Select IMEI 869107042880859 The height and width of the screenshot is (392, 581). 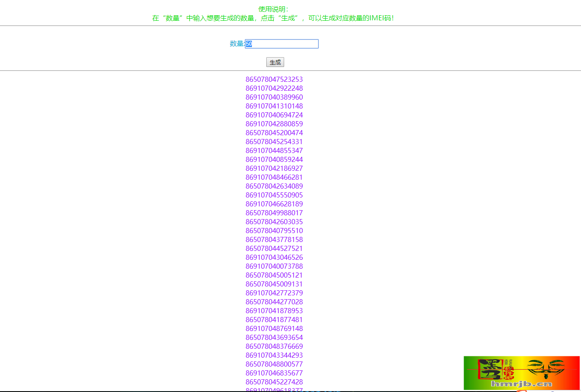click(x=274, y=124)
